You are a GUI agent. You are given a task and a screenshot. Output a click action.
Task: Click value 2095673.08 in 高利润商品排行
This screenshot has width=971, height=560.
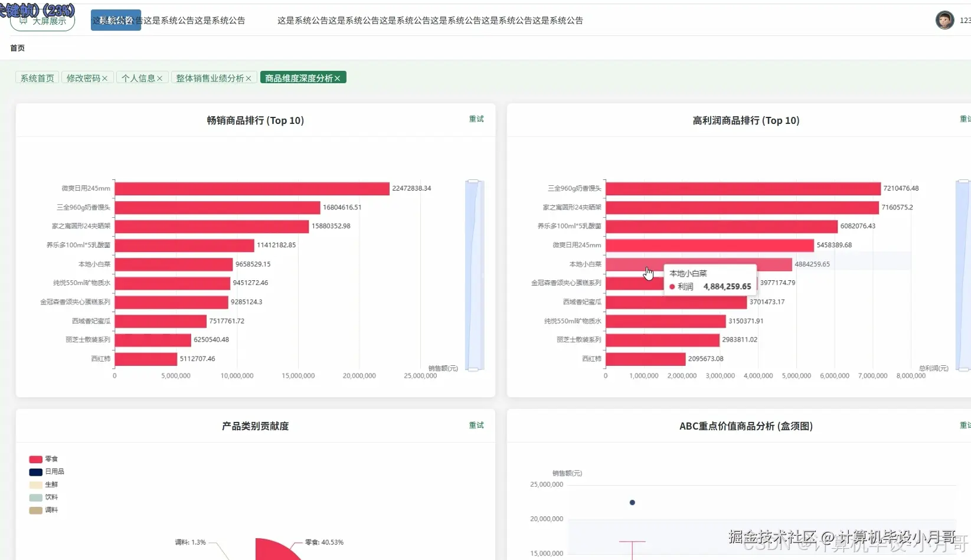tap(705, 359)
